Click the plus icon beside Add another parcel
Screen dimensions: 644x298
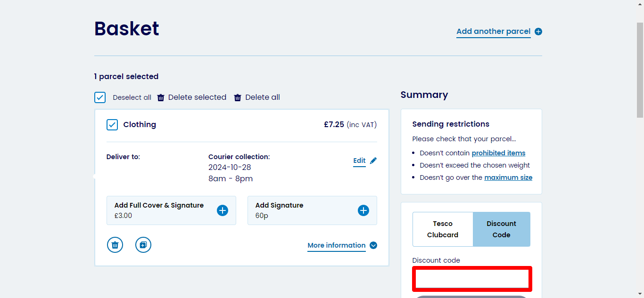538,32
